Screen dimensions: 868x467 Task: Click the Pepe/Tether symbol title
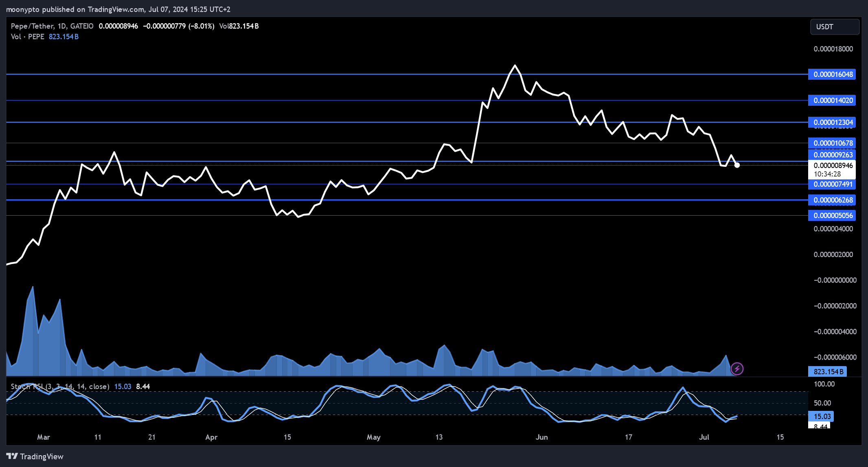[x=32, y=26]
